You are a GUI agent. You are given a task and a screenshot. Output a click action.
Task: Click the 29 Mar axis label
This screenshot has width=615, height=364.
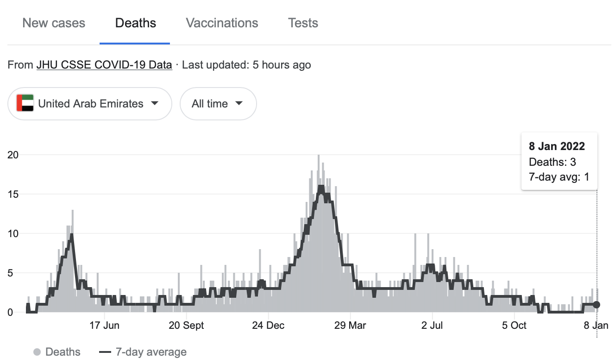[x=350, y=326]
